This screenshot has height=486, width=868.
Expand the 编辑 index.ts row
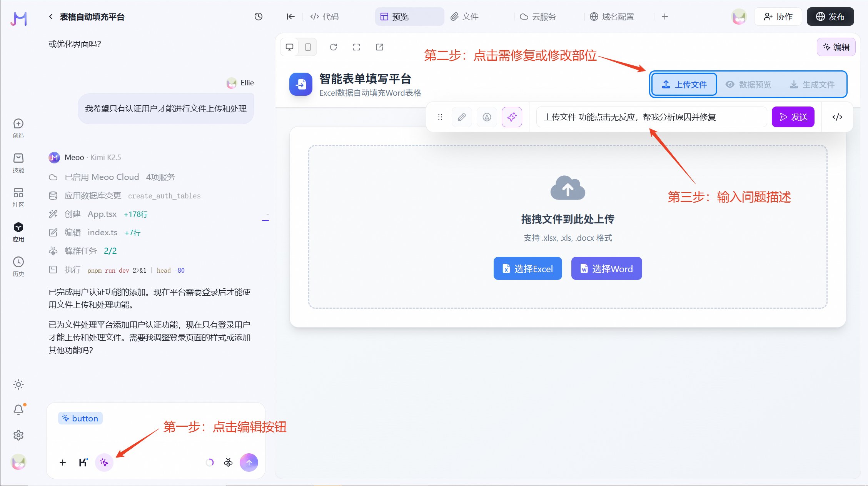(x=95, y=233)
